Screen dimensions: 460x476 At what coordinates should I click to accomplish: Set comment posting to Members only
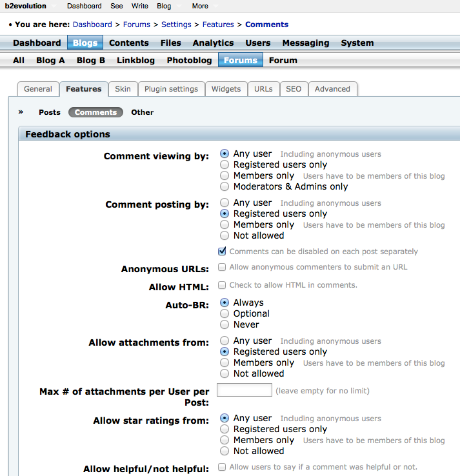pyautogui.click(x=225, y=224)
